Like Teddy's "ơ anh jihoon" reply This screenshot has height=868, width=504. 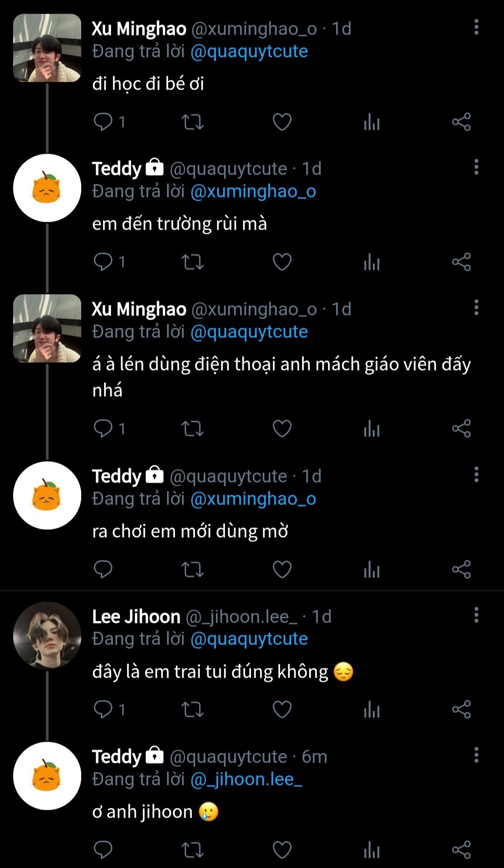point(282,850)
